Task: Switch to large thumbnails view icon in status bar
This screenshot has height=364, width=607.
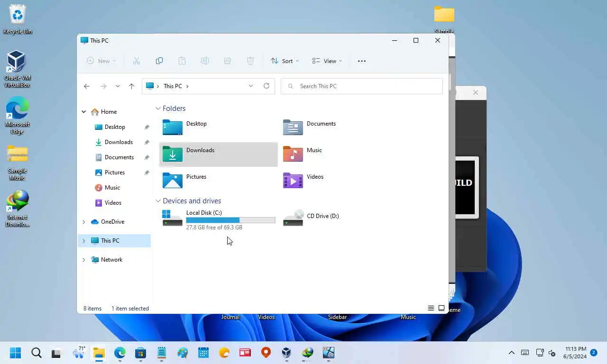Action: point(441,308)
